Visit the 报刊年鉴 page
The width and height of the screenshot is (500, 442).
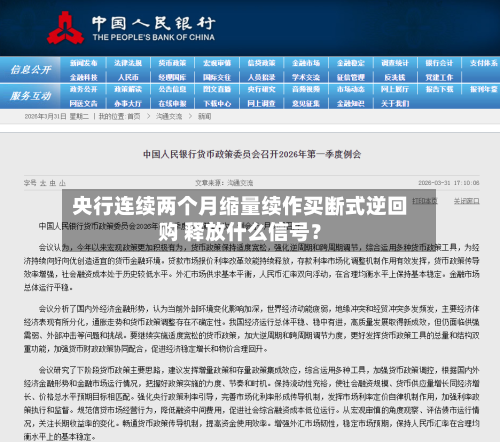click(x=484, y=89)
